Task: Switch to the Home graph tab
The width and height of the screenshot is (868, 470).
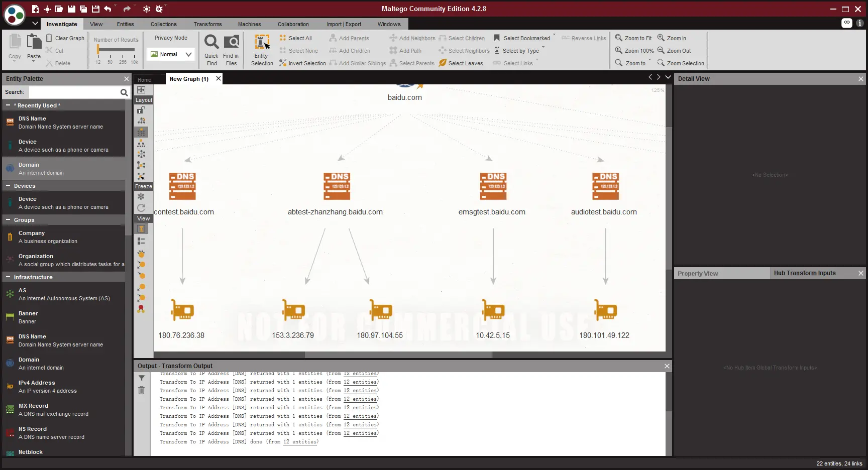Action: [x=144, y=79]
